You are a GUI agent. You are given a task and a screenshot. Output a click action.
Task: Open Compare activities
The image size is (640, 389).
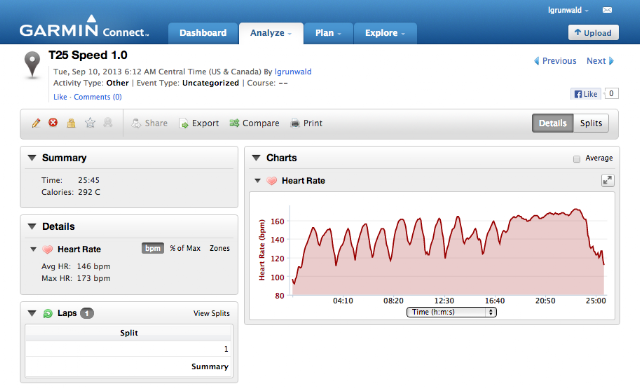[254, 123]
